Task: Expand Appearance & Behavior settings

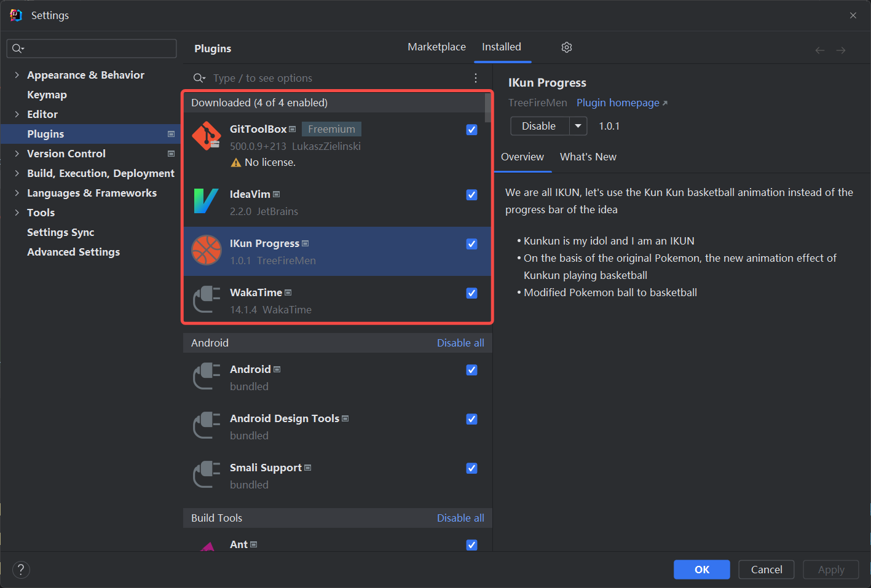Action: pyautogui.click(x=17, y=75)
